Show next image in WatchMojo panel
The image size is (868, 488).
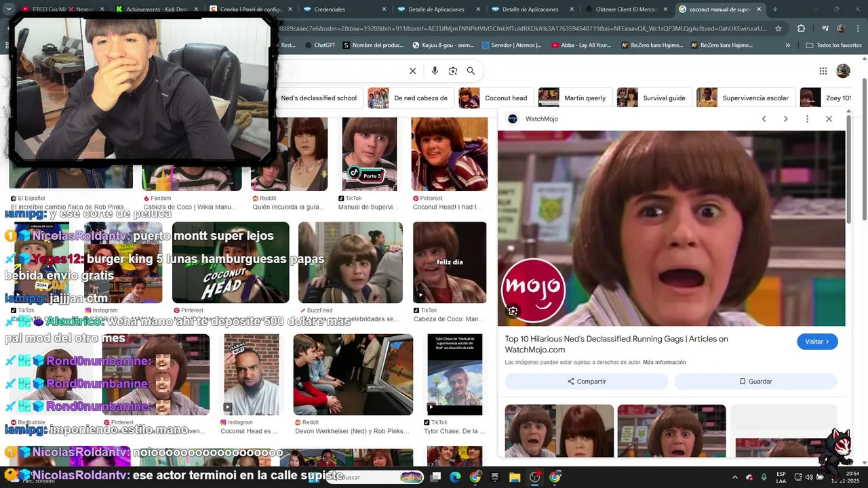click(785, 119)
